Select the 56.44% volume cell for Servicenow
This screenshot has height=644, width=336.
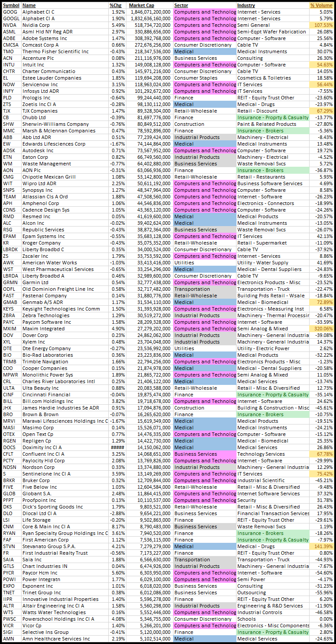point(321,84)
